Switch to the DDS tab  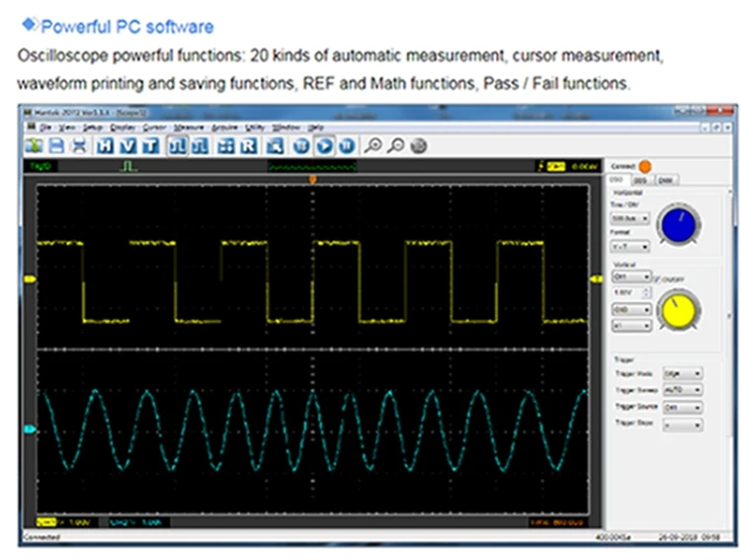tap(640, 180)
